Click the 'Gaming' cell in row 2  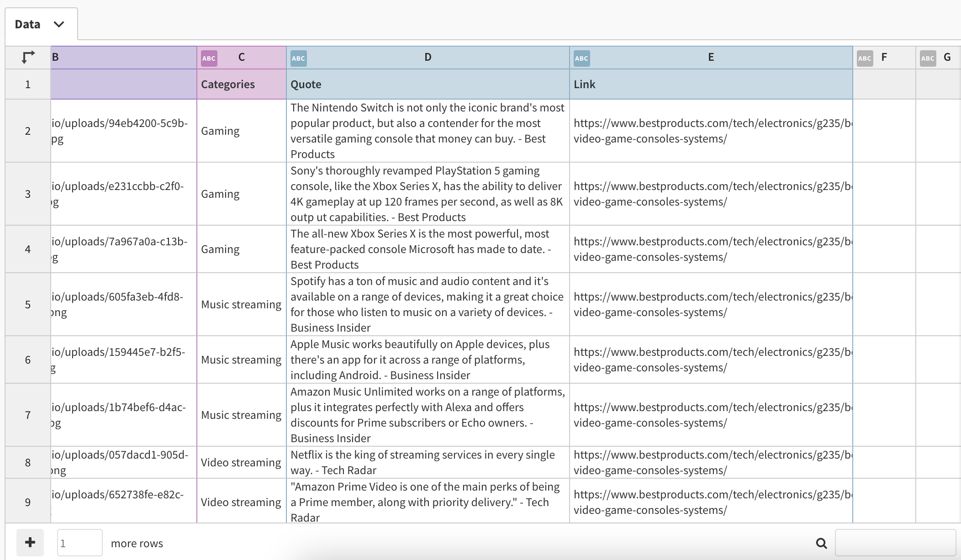(x=242, y=131)
